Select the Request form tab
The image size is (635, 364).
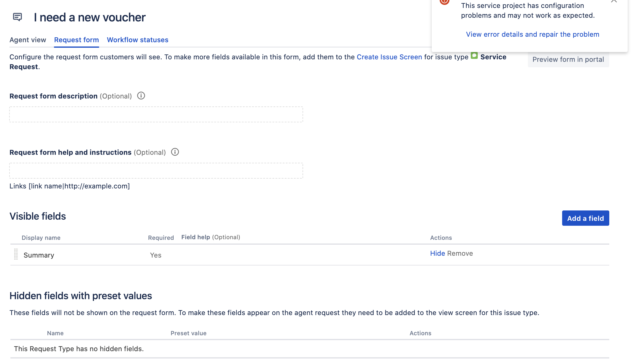(77, 40)
